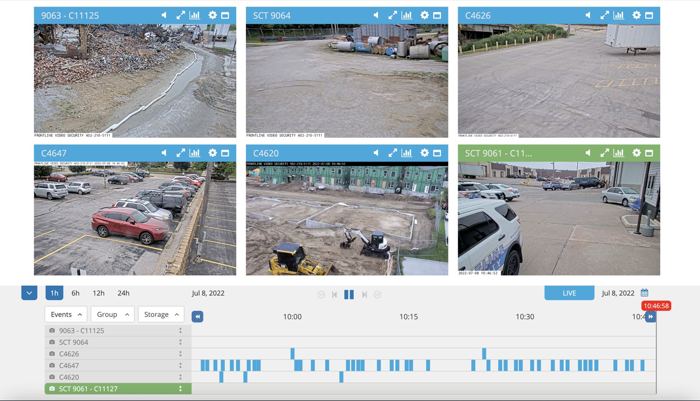Open the C4626 settings gear
Image resolution: width=700 pixels, height=401 pixels.
coord(637,15)
